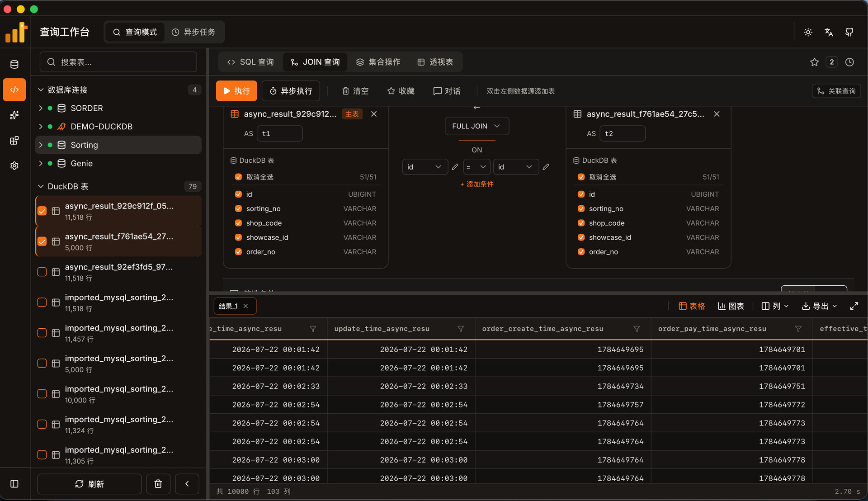The image size is (868, 501).
Task: Switch to 集合操作 tab
Action: click(x=378, y=62)
